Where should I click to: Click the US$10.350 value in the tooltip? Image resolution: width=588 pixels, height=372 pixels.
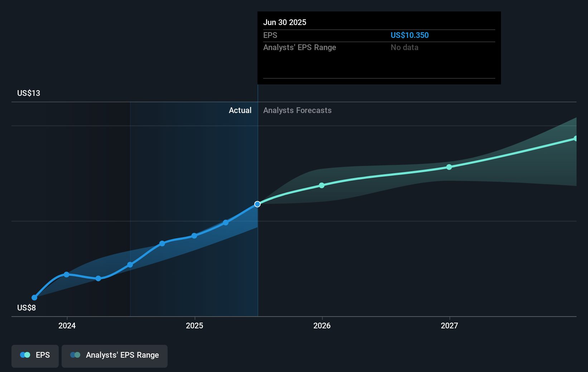tap(409, 35)
